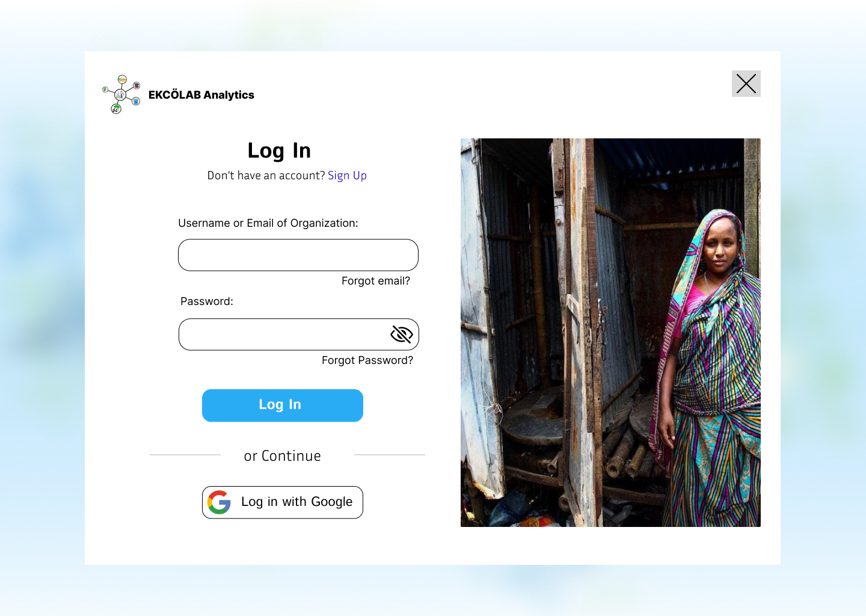The height and width of the screenshot is (616, 866).
Task: Choose the Log in with Google button
Action: pyautogui.click(x=283, y=502)
